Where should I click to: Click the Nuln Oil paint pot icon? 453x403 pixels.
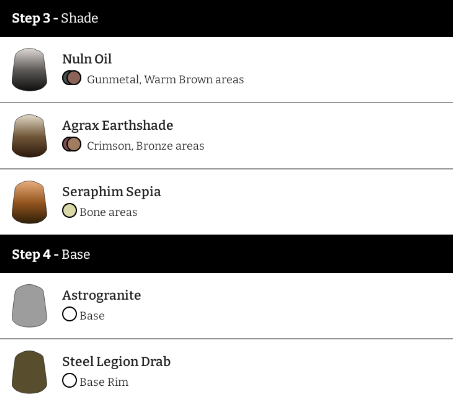[x=29, y=69]
